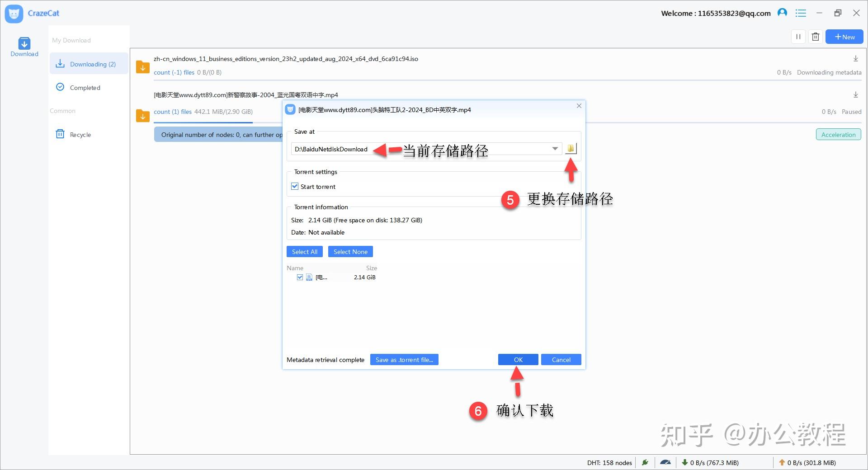
Task: Click 0 B/s (767.3 MiB) download stat
Action: coord(714,463)
